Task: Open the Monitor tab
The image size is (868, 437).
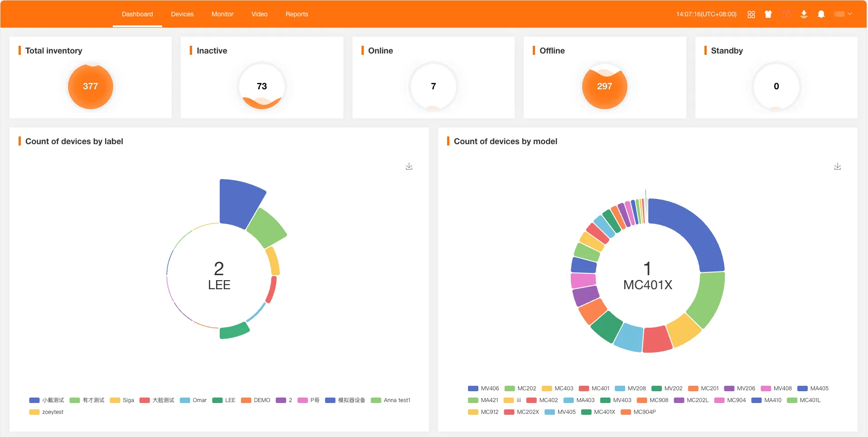Action: coord(222,15)
